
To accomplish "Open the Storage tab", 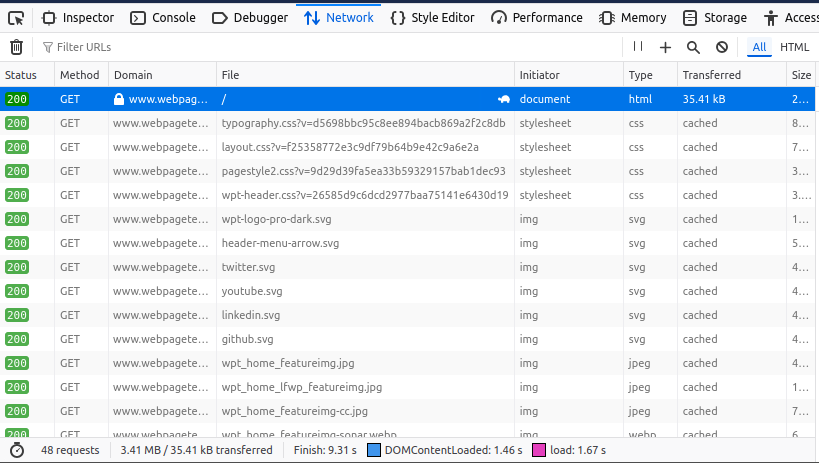I will point(715,18).
